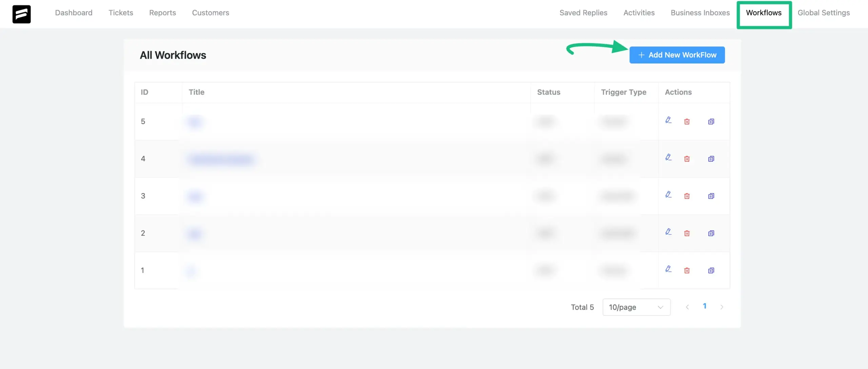
Task: Click the Fluent Support logo icon
Action: pos(21,14)
